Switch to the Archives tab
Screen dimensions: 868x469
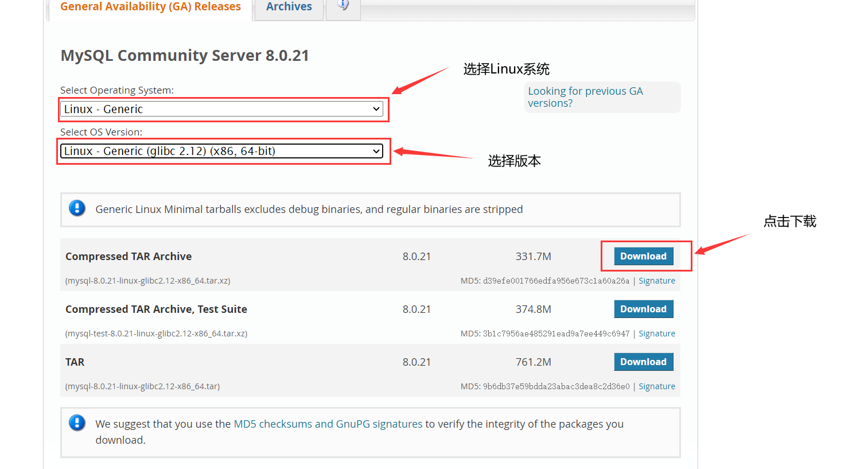289,7
